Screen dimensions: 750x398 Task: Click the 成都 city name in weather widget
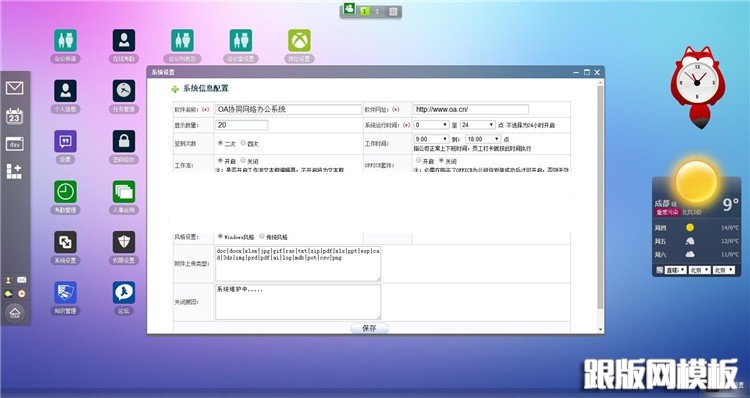click(662, 203)
